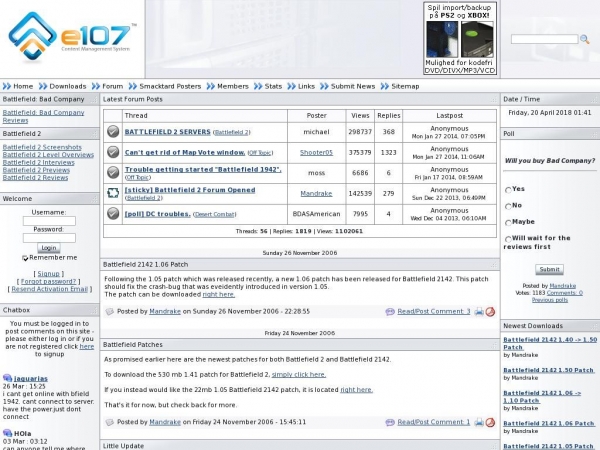Viewport: 600px width, 450px height.
Task: Open Battlefield 2 Level Overviews link
Action: click(48, 155)
